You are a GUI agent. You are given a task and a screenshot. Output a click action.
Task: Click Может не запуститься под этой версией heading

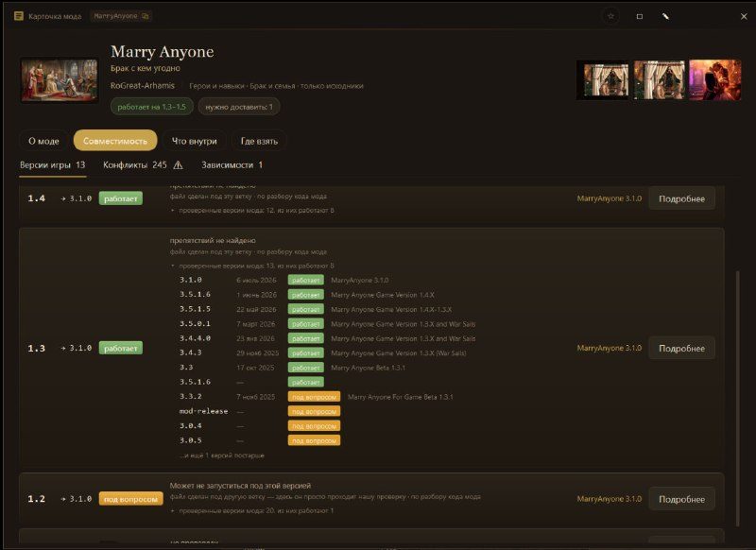tap(240, 486)
